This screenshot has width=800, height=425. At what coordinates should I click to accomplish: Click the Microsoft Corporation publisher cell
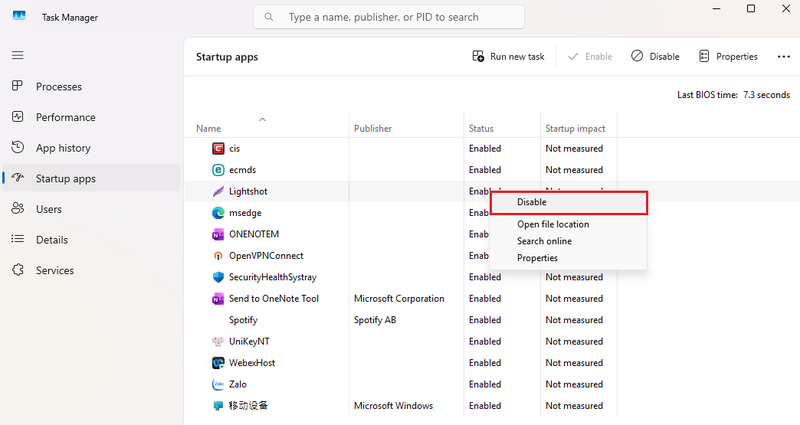[x=399, y=298]
